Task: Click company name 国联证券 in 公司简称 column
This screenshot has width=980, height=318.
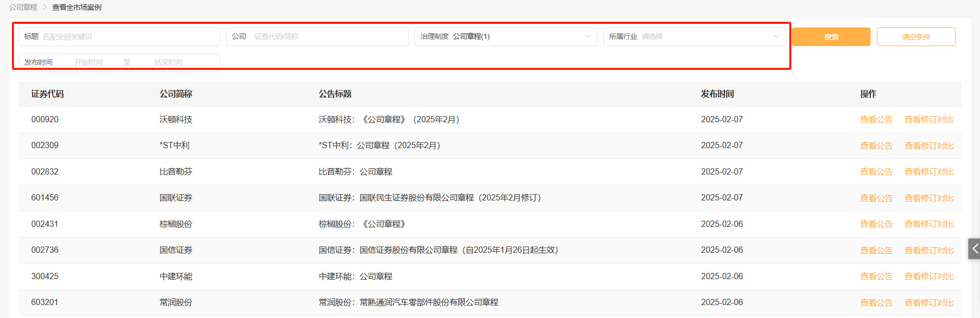Action: coord(176,198)
